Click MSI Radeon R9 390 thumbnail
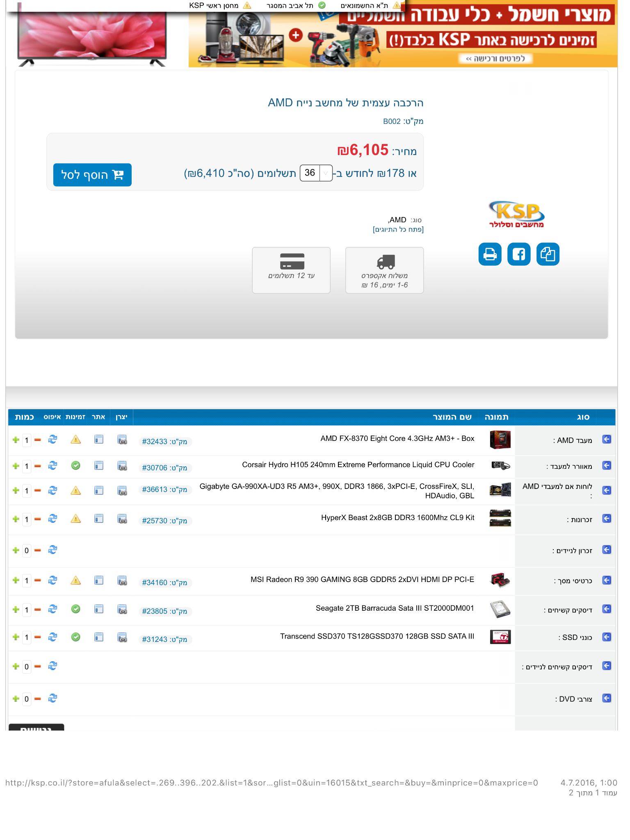630x840 pixels. pyautogui.click(x=500, y=580)
